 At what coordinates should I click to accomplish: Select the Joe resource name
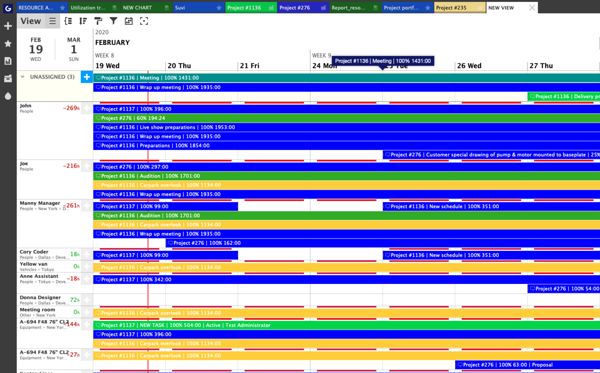[24, 163]
